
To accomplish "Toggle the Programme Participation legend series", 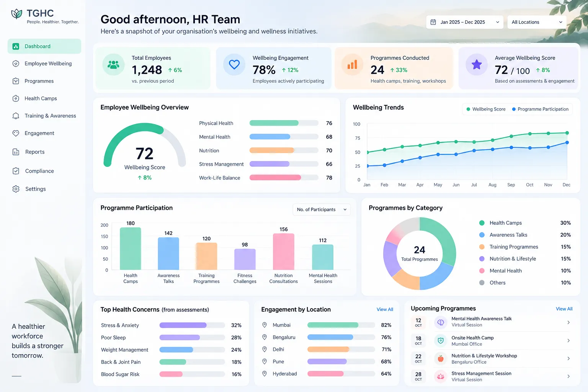I will [540, 109].
